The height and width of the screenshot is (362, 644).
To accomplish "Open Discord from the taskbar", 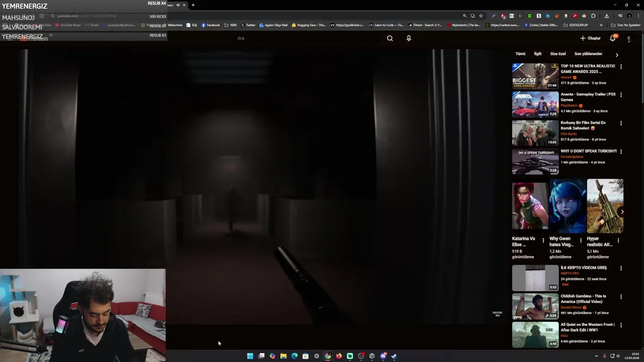I will (383, 356).
